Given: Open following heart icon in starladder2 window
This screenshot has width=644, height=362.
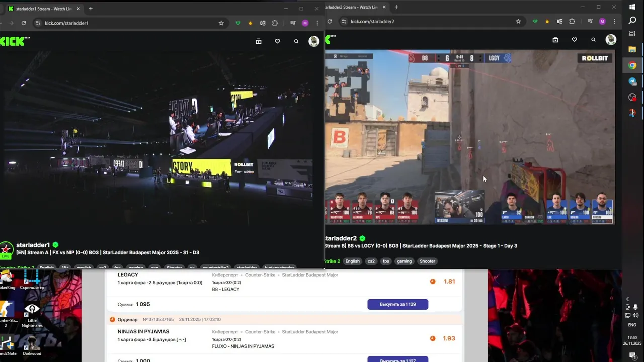Looking at the screenshot, I should click(x=575, y=40).
